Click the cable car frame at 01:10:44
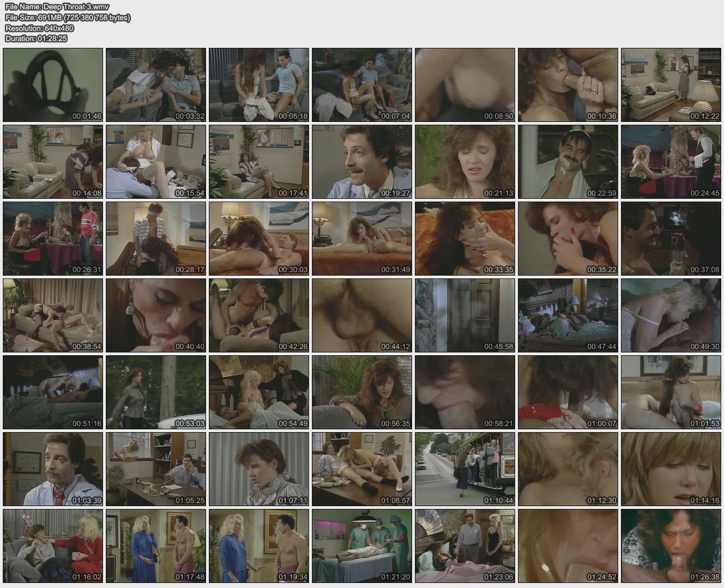 click(465, 469)
